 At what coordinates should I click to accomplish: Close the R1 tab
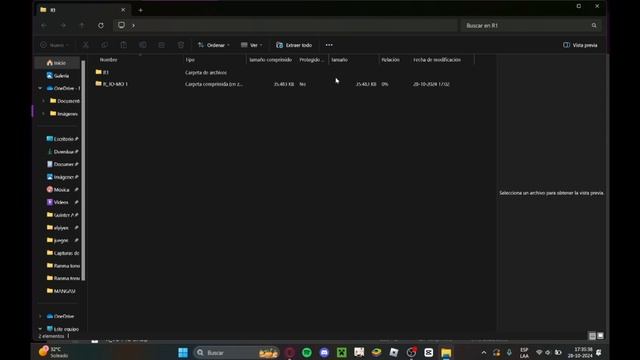pos(123,10)
